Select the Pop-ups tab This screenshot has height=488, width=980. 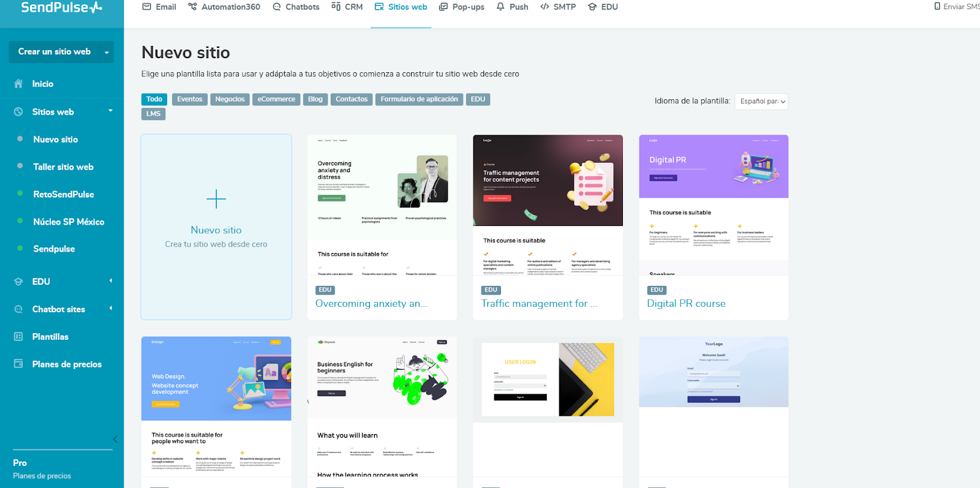(x=462, y=7)
